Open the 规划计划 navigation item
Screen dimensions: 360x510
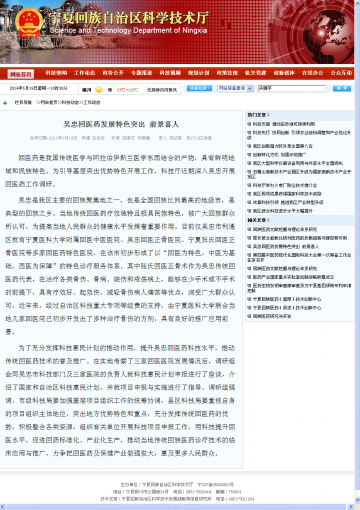(199, 73)
